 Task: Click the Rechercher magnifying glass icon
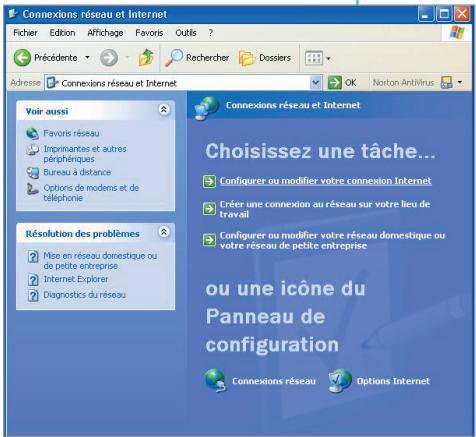[x=174, y=57]
